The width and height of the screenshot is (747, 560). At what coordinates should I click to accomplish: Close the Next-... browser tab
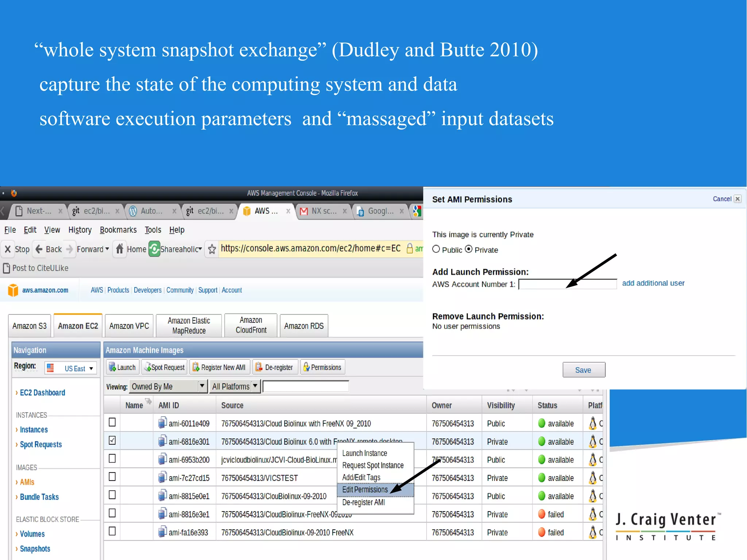click(x=61, y=211)
